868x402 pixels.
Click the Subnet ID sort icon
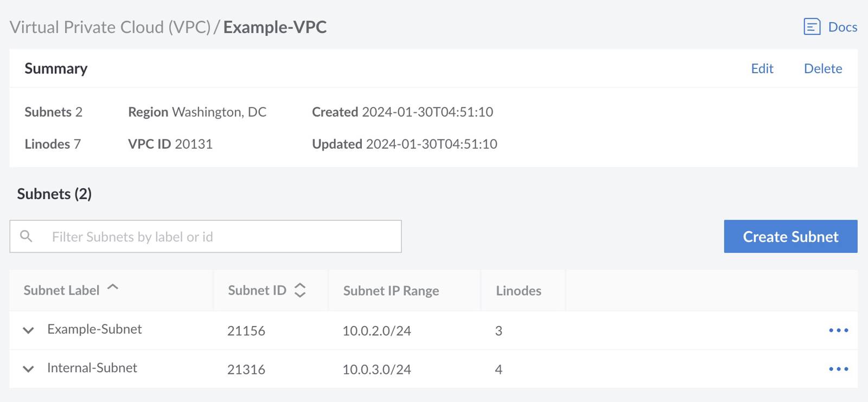pyautogui.click(x=300, y=290)
